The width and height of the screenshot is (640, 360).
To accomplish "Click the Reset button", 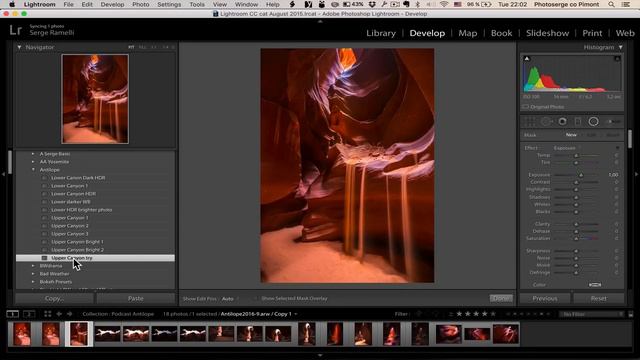I will (x=598, y=298).
